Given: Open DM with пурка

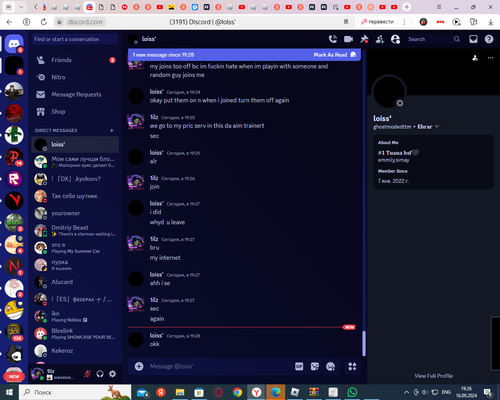Looking at the screenshot, I should coord(75,265).
